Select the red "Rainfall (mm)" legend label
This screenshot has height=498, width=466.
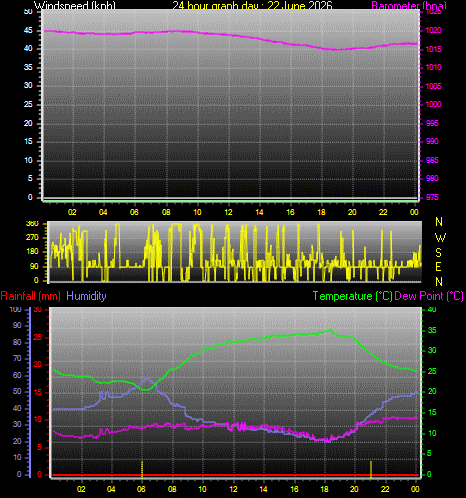[31, 296]
